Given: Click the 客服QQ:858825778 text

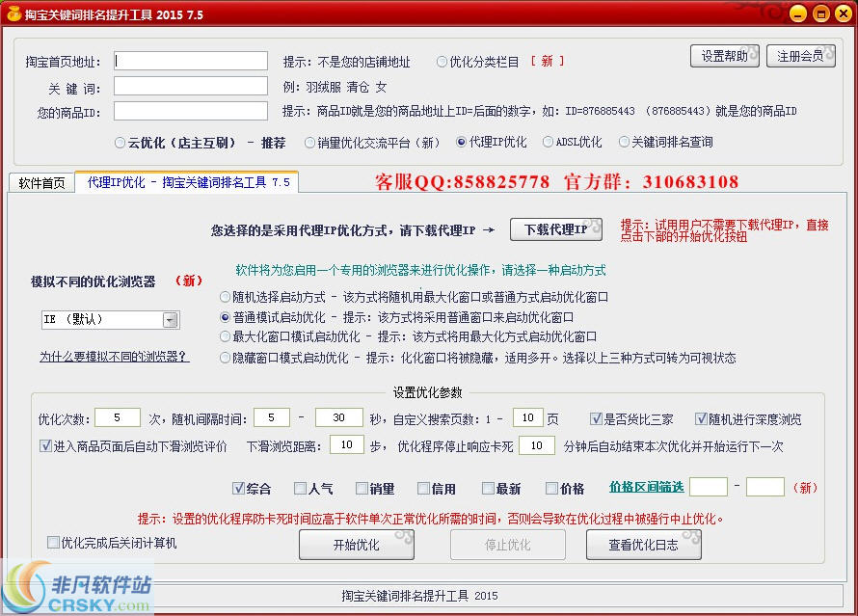Looking at the screenshot, I should coord(463,182).
